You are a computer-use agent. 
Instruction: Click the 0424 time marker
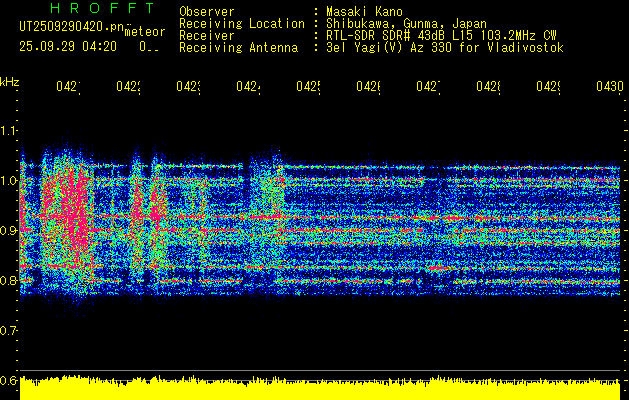pos(248,87)
